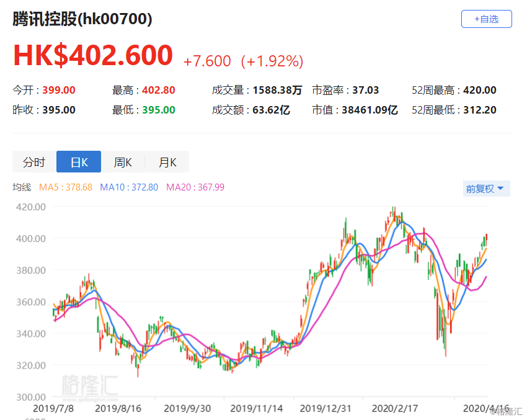The image size is (527, 420).
Task: Click the 52周最高 value 420.00
Action: pos(480,90)
